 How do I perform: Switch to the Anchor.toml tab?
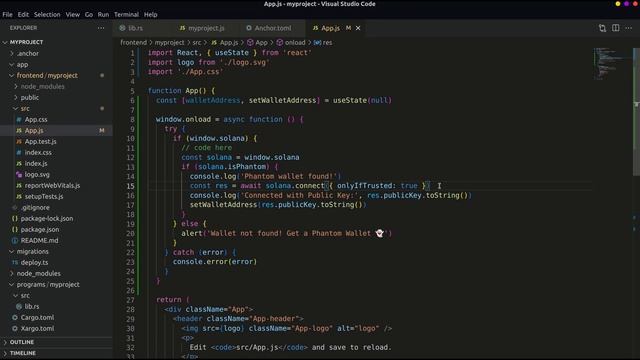(x=273, y=28)
